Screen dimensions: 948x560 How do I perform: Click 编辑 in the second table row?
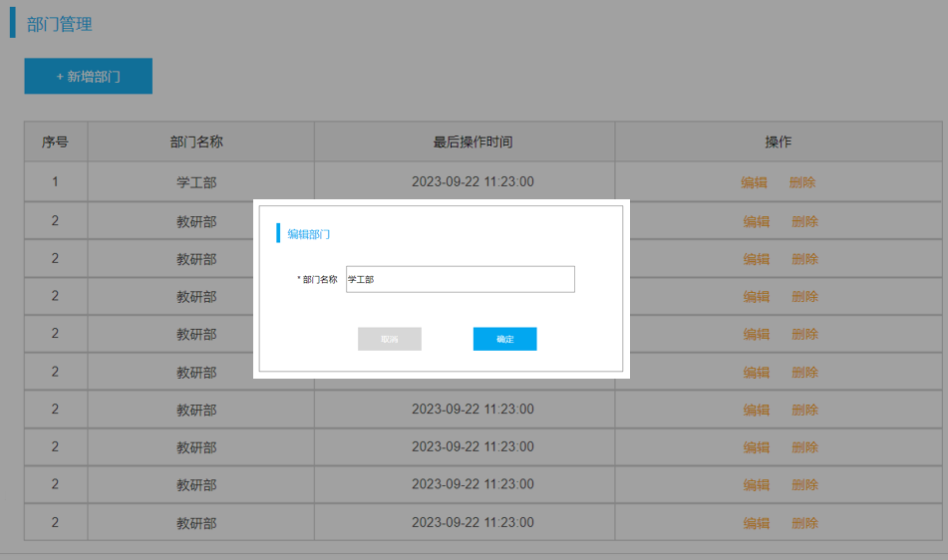point(757,221)
